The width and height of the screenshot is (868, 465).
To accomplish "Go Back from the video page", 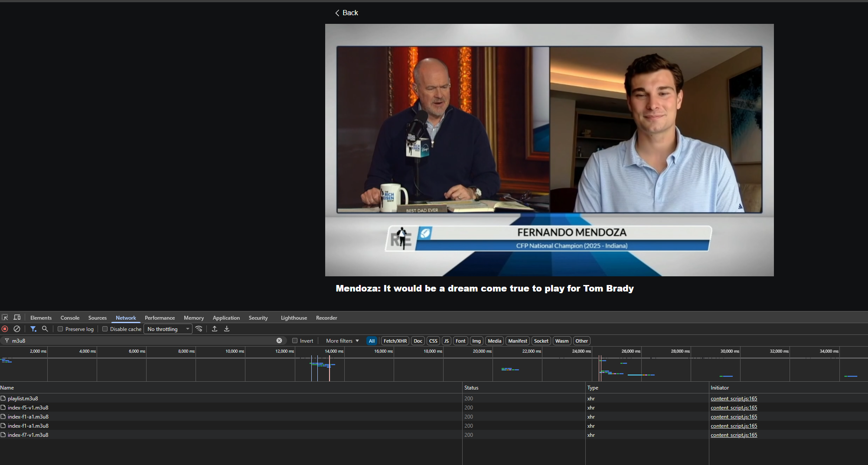I will pos(346,13).
